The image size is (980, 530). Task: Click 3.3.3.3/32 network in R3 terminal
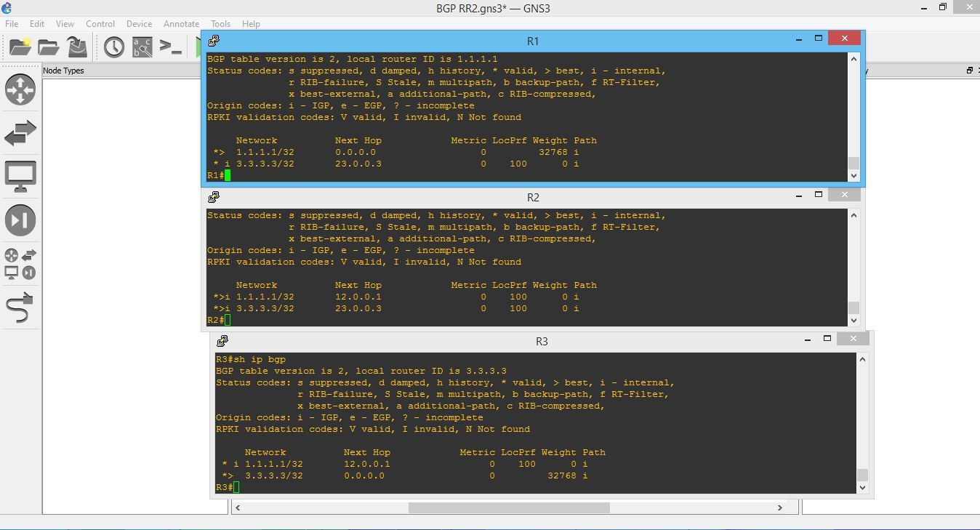[274, 475]
